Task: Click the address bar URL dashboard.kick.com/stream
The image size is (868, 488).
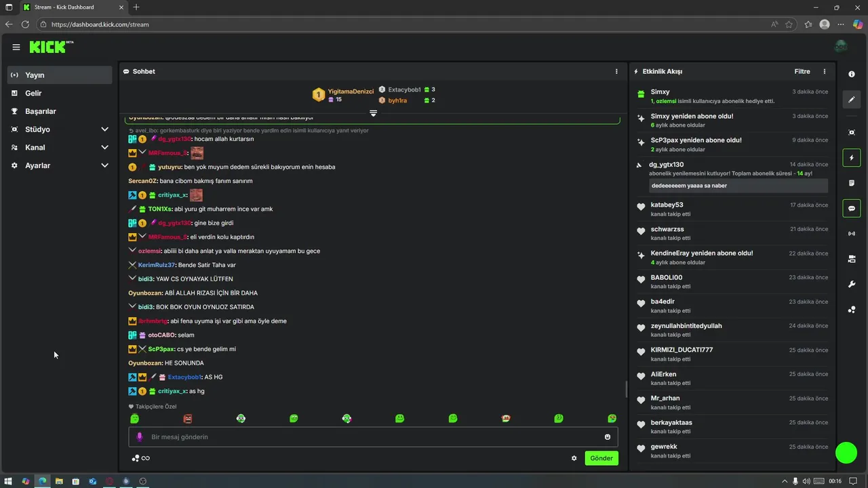Action: tap(100, 24)
